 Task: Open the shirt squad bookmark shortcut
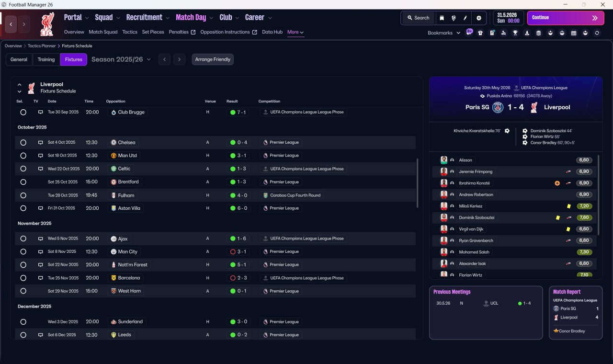[480, 33]
